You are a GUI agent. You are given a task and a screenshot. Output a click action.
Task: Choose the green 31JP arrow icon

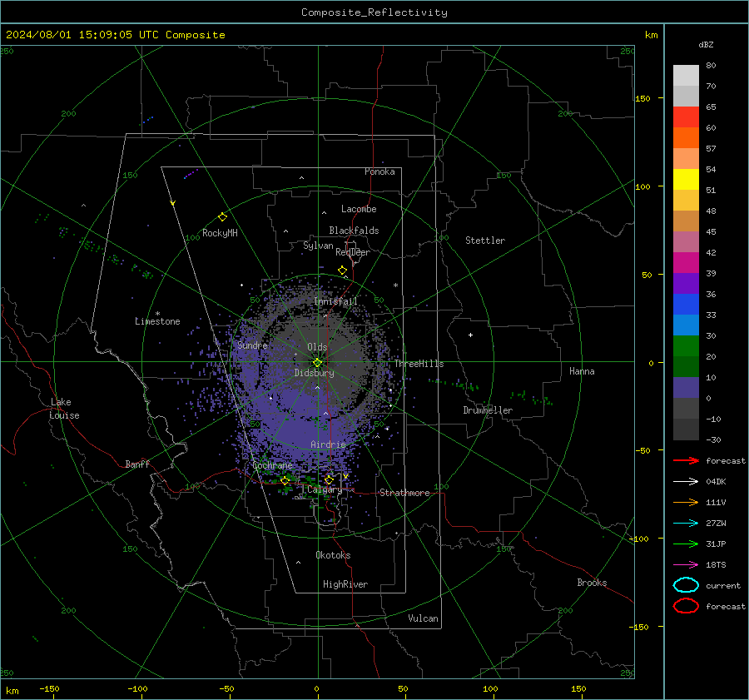[x=686, y=544]
